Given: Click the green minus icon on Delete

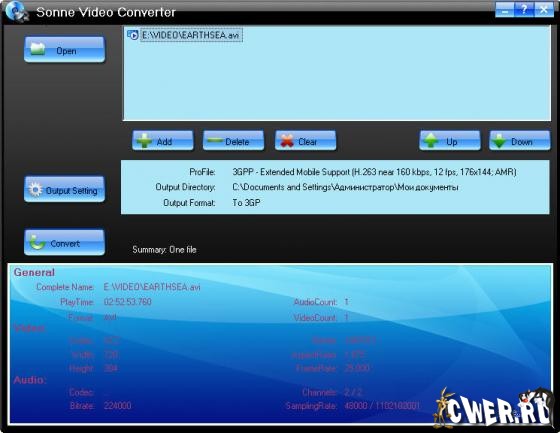Looking at the screenshot, I should [215, 141].
